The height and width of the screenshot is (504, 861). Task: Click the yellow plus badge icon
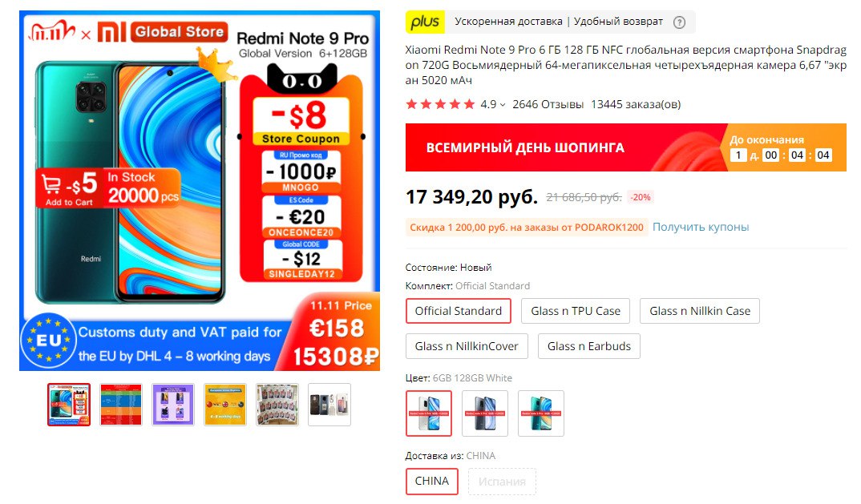[425, 22]
